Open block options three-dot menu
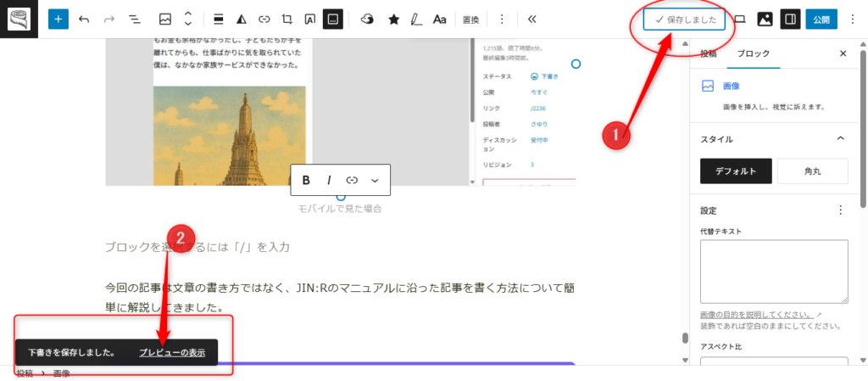The width and height of the screenshot is (868, 381). coord(502,20)
